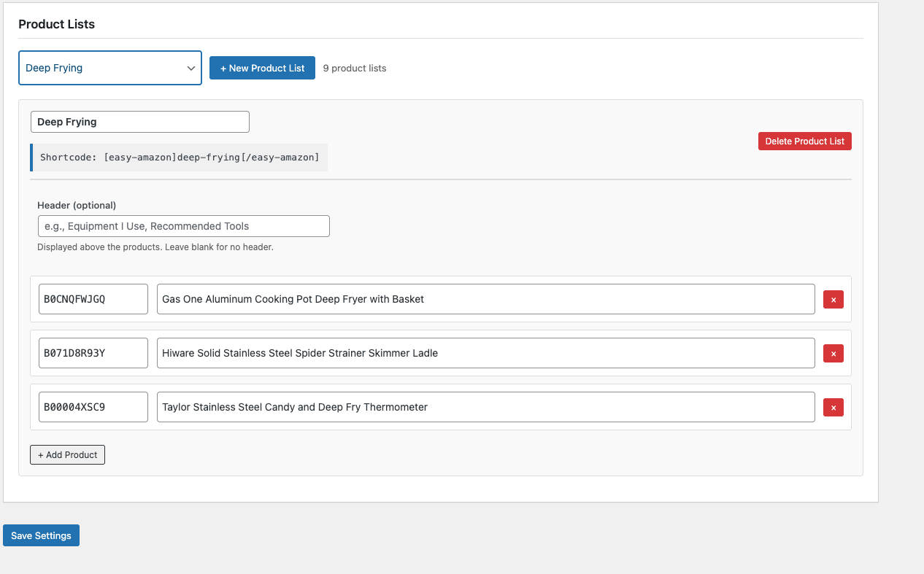Edit the Hiware Spider Strainer Skimmer title
The width and height of the screenshot is (924, 574).
click(x=485, y=353)
